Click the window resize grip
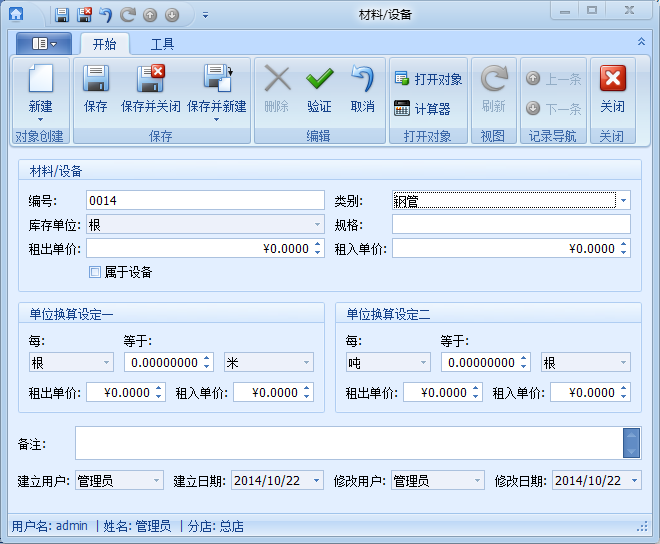Screen dimensions: 660x544 pyautogui.click(x=642, y=526)
